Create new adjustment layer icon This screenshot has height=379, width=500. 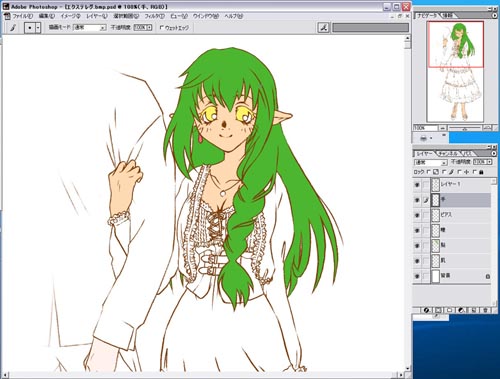[x=462, y=310]
